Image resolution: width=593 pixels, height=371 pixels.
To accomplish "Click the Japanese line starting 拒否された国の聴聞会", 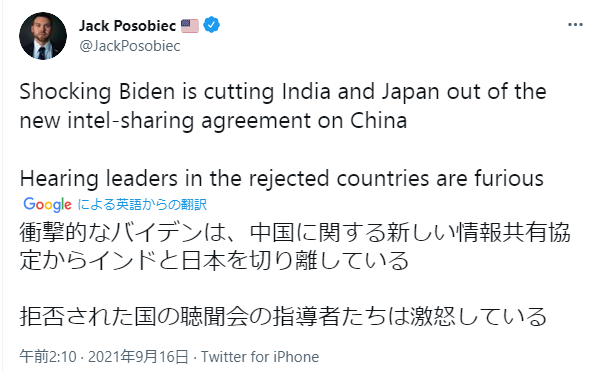I will (283, 317).
